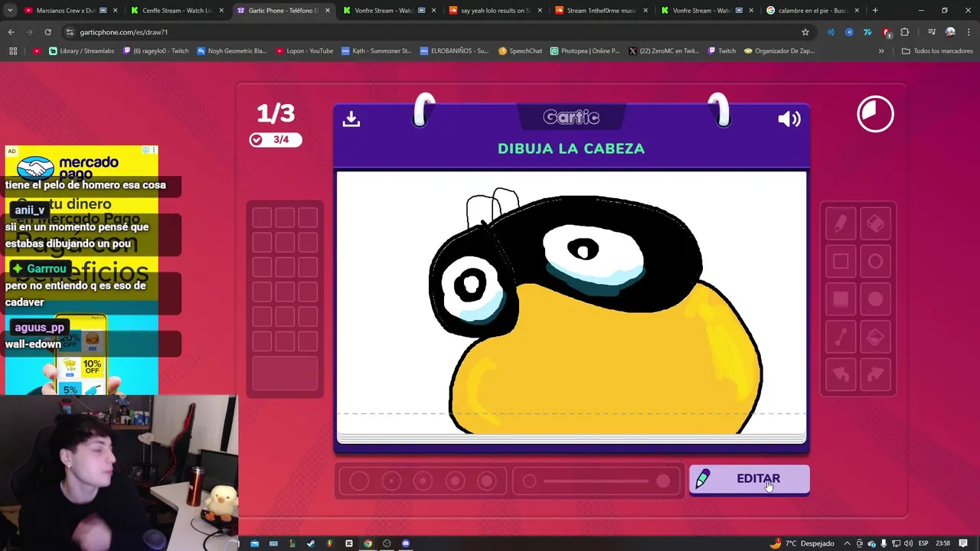Mute the Gartic Phone sound speaker icon
The height and width of the screenshot is (551, 980).
point(789,119)
